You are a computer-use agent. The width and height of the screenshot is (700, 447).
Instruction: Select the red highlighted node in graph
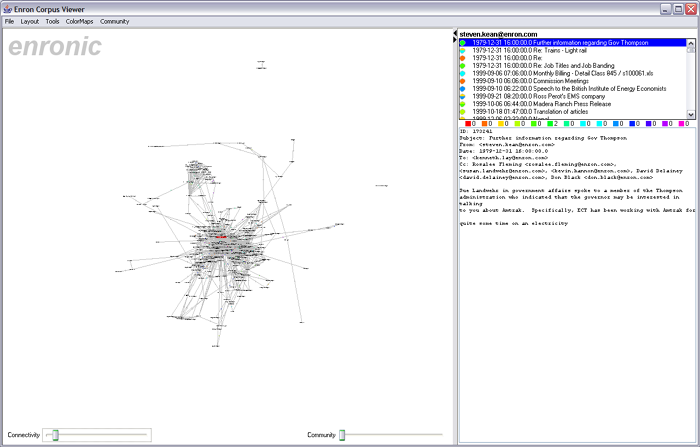pyautogui.click(x=221, y=237)
